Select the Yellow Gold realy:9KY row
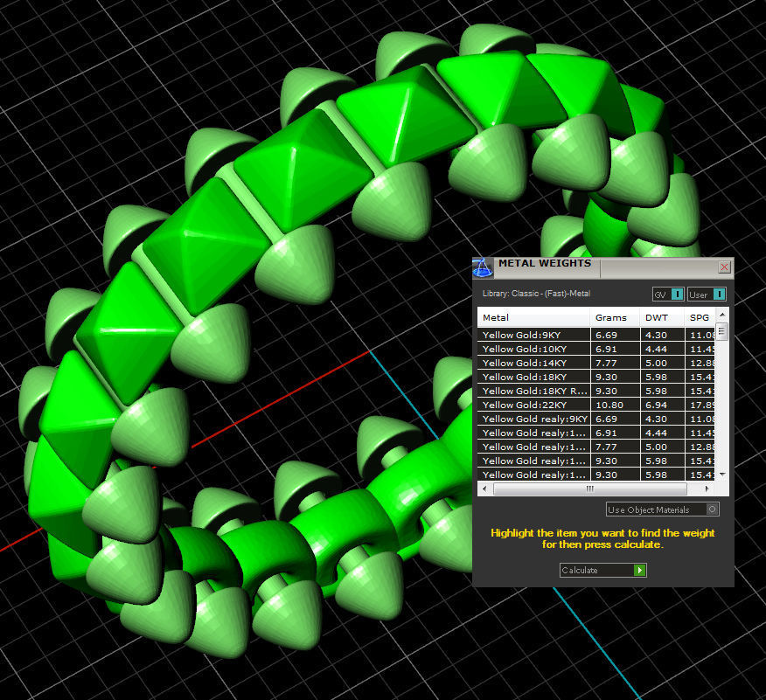The width and height of the screenshot is (766, 700). pos(596,419)
